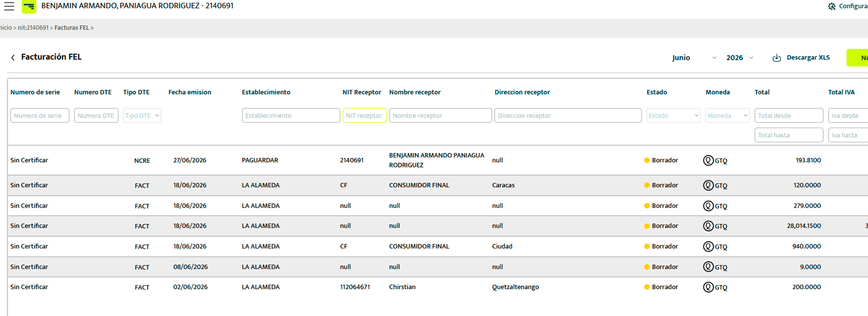Focus the Establecimiento filter field
The width and height of the screenshot is (868, 316).
click(x=291, y=116)
